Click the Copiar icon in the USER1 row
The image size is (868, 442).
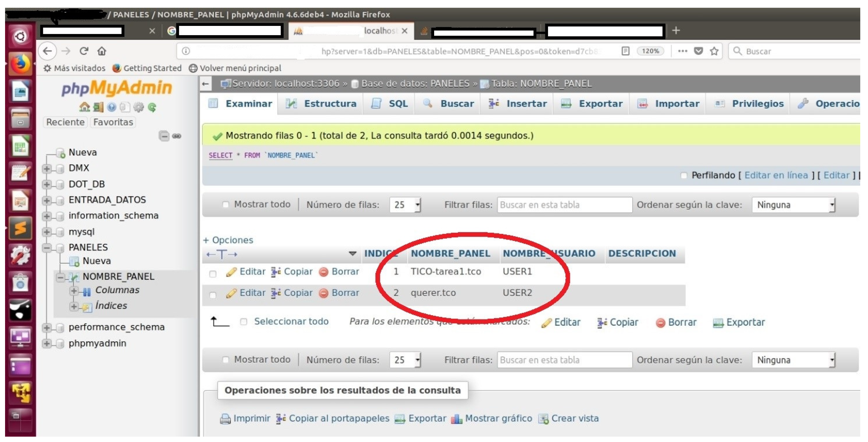tap(276, 272)
